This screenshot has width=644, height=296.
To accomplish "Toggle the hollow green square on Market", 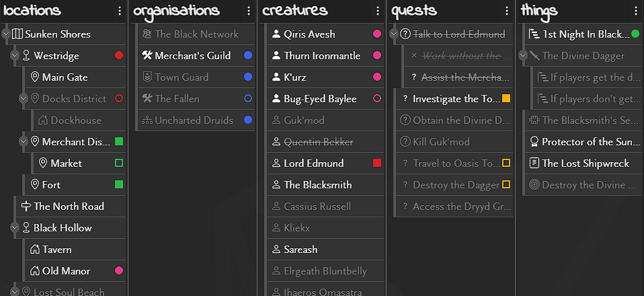I will coord(119,163).
